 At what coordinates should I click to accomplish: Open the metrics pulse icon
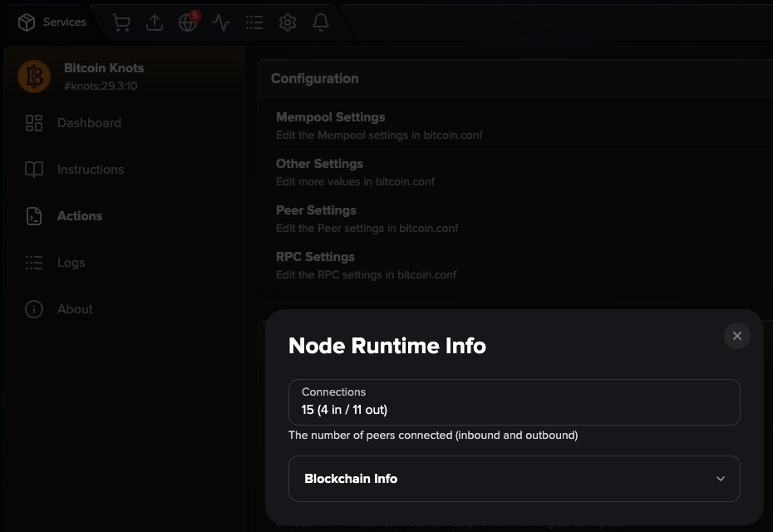(x=221, y=22)
